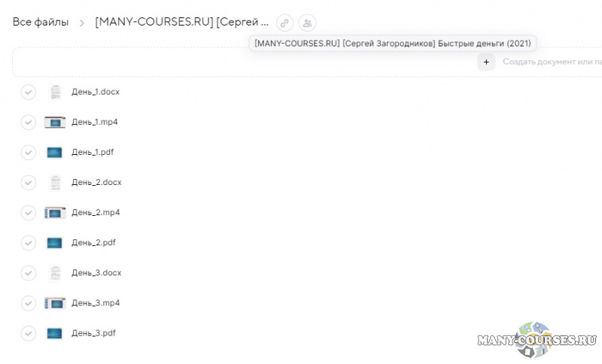Tick the checkbox next to День_2.mp4
The width and height of the screenshot is (602, 364).
click(x=29, y=213)
